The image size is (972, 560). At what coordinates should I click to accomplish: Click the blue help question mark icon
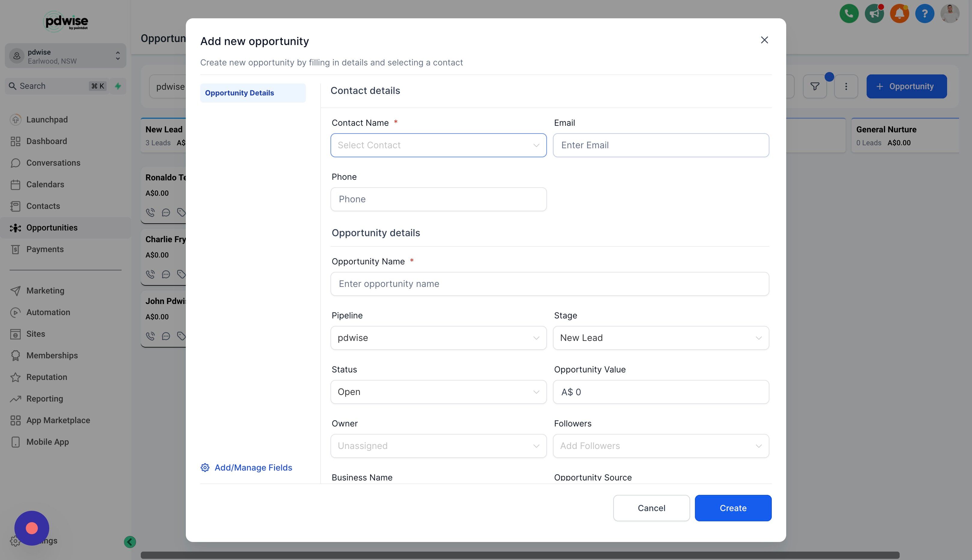(924, 14)
